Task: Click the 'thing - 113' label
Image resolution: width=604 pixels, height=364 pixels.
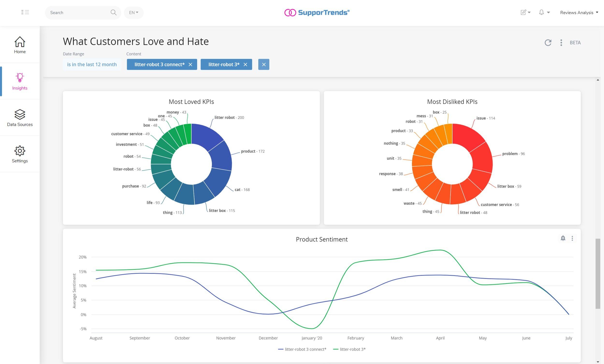Action: [x=172, y=212]
